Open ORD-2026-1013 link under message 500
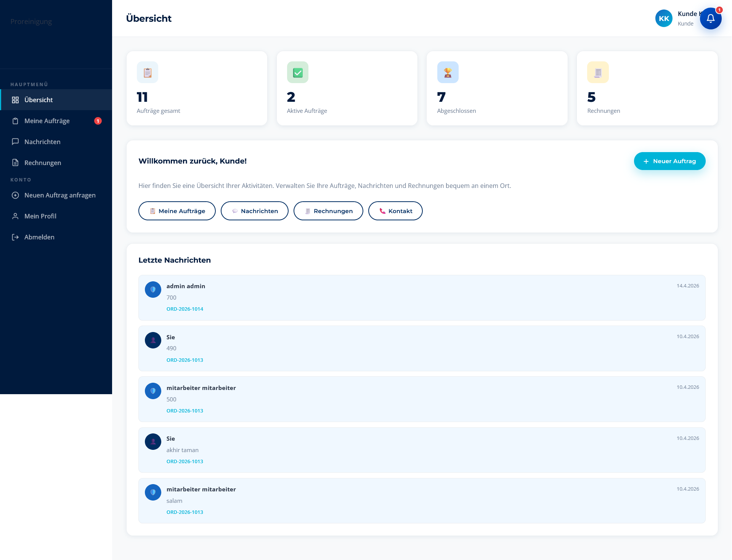Viewport: 732px width, 560px height. point(185,411)
